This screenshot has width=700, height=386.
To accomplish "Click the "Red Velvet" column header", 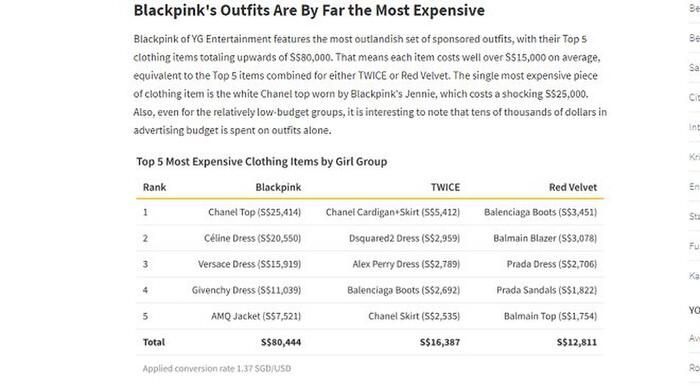I will pos(573,187).
